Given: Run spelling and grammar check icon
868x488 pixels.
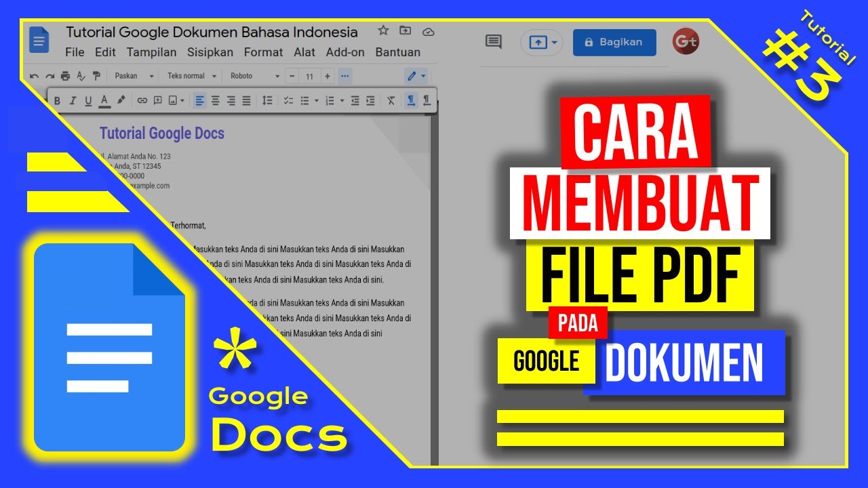Looking at the screenshot, I should (x=81, y=76).
